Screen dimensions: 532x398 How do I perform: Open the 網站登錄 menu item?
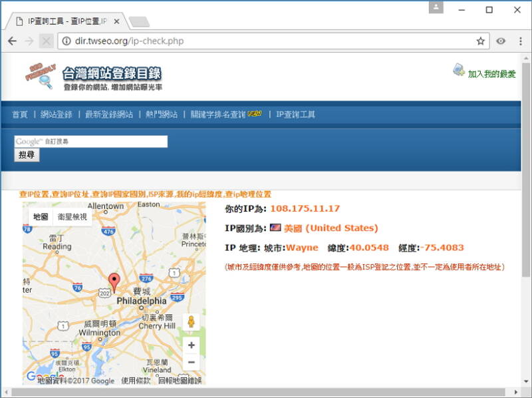pyautogui.click(x=56, y=114)
